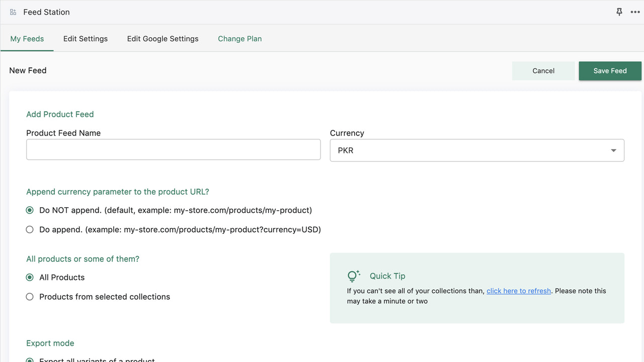Click the Feed Station app grid icon
This screenshot has height=362, width=644.
click(x=13, y=12)
